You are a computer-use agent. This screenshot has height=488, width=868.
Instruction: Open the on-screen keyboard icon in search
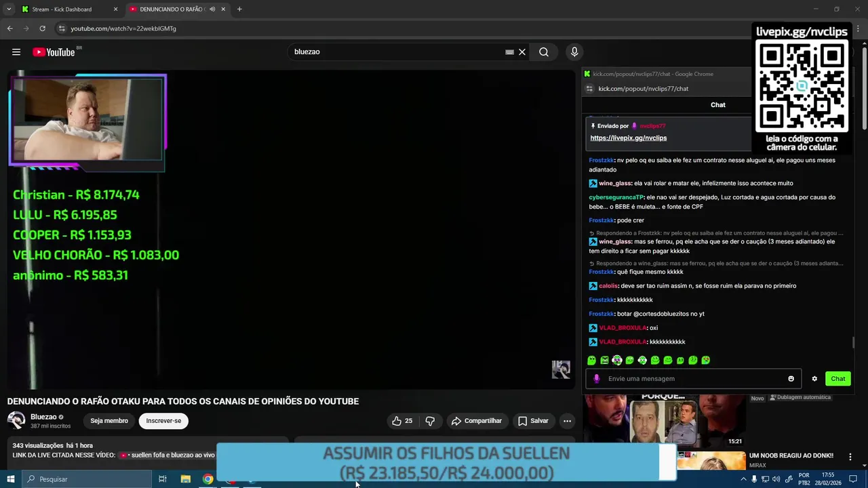pyautogui.click(x=509, y=52)
